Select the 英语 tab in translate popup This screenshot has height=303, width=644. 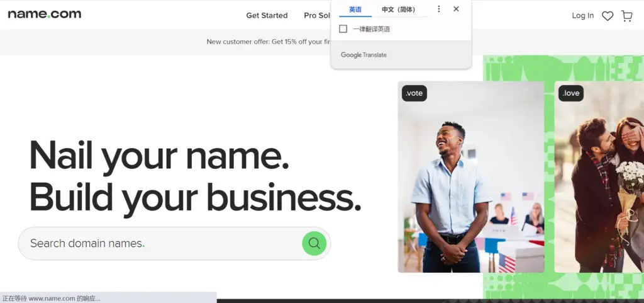click(355, 9)
